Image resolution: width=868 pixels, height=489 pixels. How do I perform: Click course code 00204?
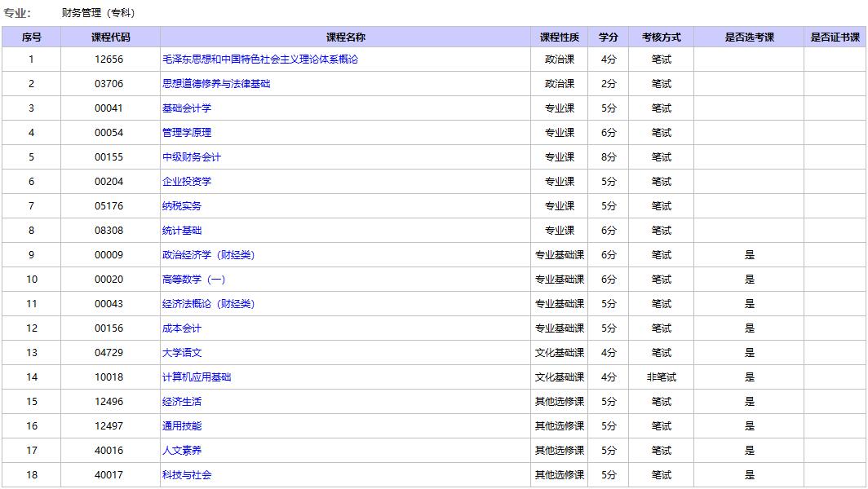tap(109, 182)
